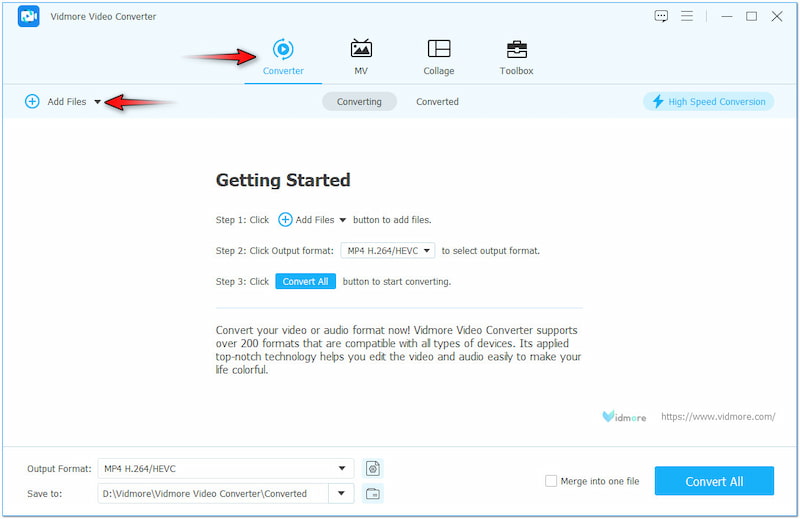The height and width of the screenshot is (519, 800).
Task: Open the Toolbox icon
Action: 516,49
